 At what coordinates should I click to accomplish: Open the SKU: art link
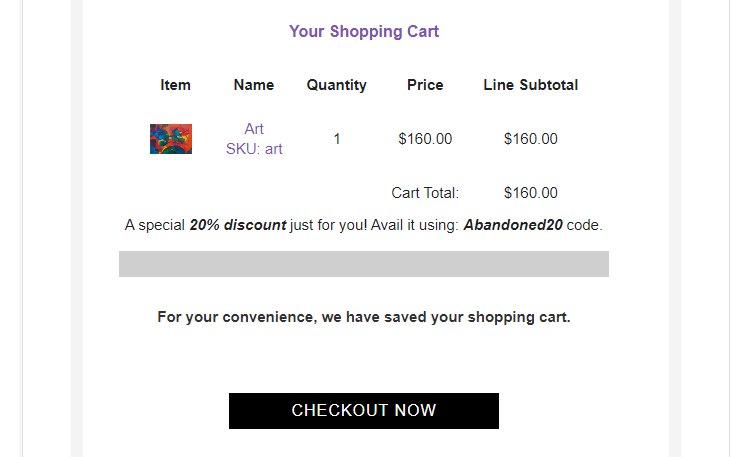pos(254,149)
